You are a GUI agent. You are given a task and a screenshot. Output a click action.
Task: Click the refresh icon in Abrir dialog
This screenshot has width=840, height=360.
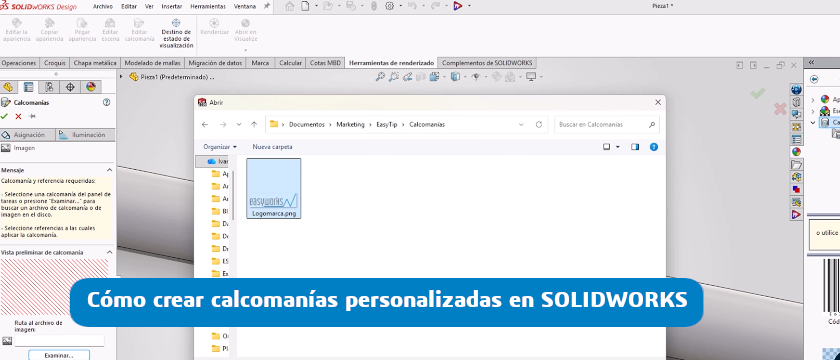click(x=539, y=124)
